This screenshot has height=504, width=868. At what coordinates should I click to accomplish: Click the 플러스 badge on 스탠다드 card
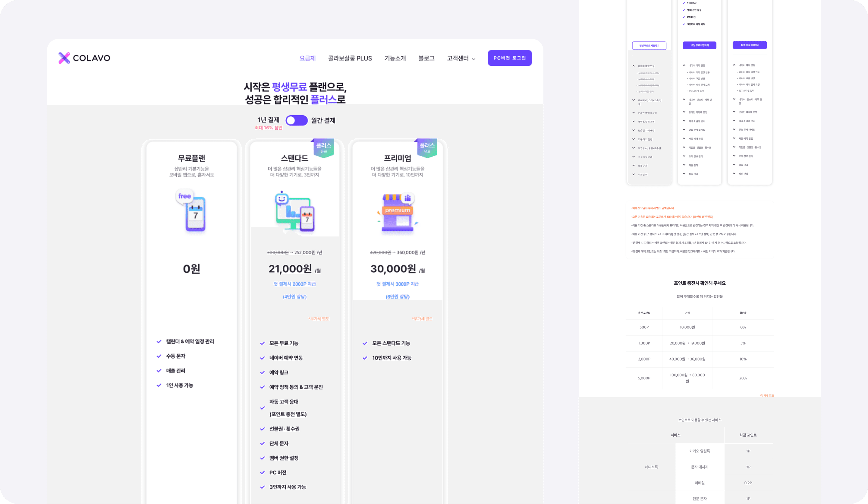(323, 147)
